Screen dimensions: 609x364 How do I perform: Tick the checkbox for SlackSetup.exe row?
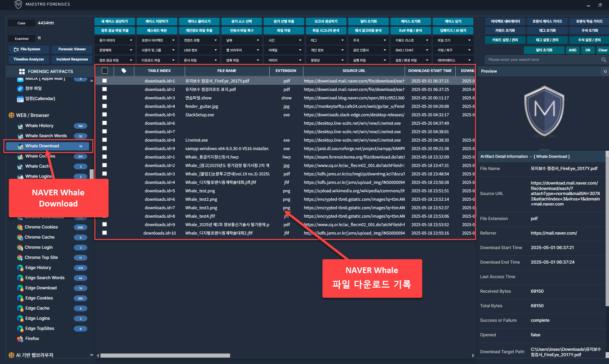click(105, 115)
